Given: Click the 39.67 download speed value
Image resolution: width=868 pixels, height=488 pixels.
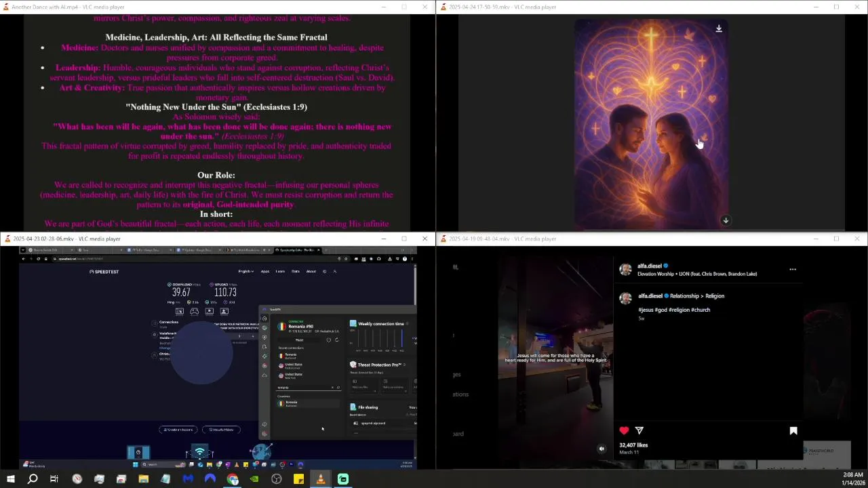Looking at the screenshot, I should pos(181,292).
